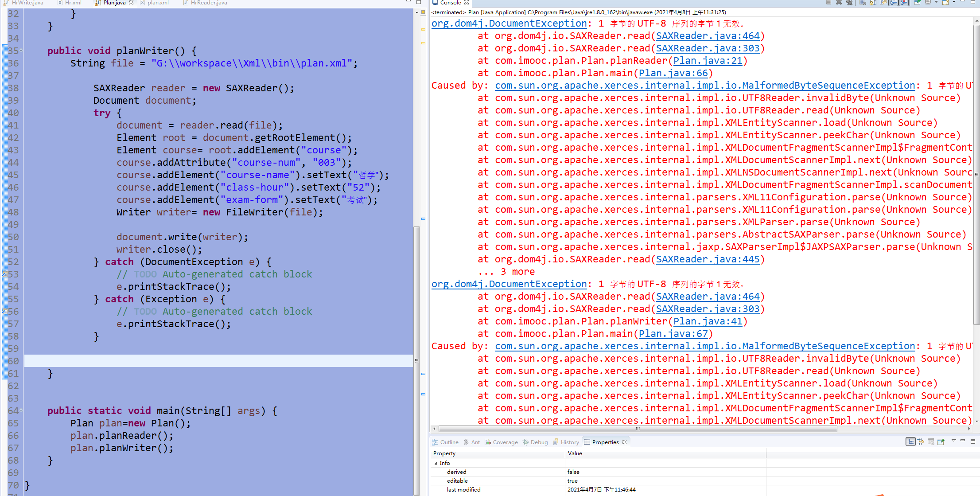Toggle Show Advanced Properties in Properties view

[921, 441]
